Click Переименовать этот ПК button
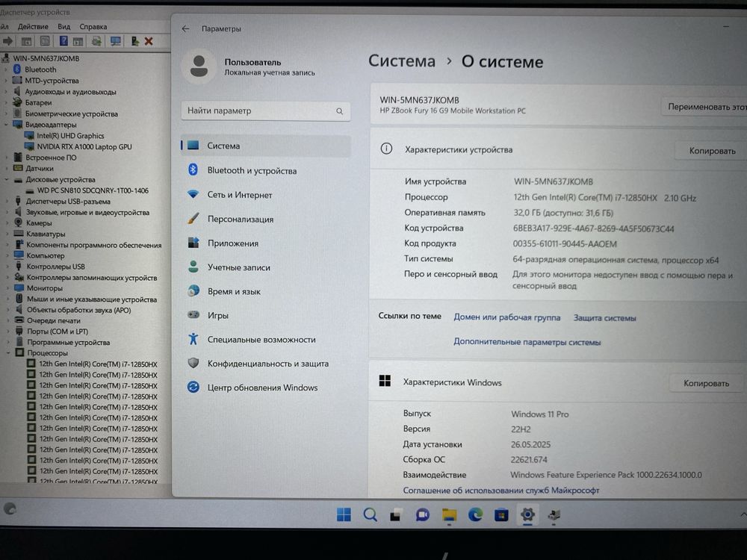The width and height of the screenshot is (747, 560). tap(704, 107)
